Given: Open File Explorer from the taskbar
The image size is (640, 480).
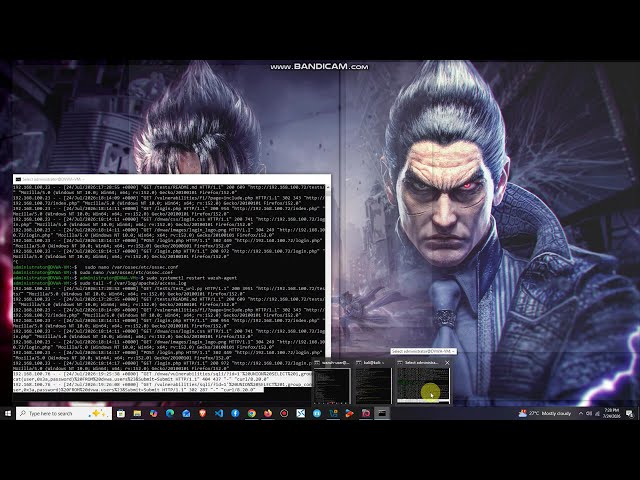Looking at the screenshot, I should click(x=137, y=413).
